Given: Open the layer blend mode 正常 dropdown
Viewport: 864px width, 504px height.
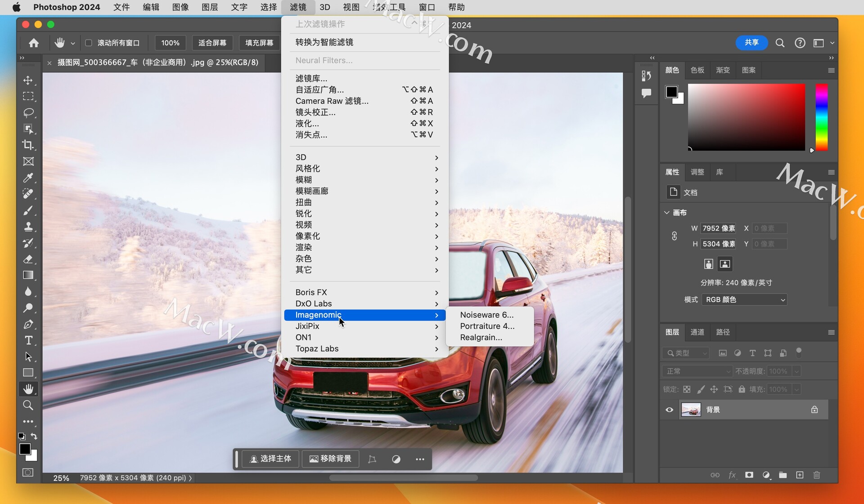Looking at the screenshot, I should click(x=697, y=371).
